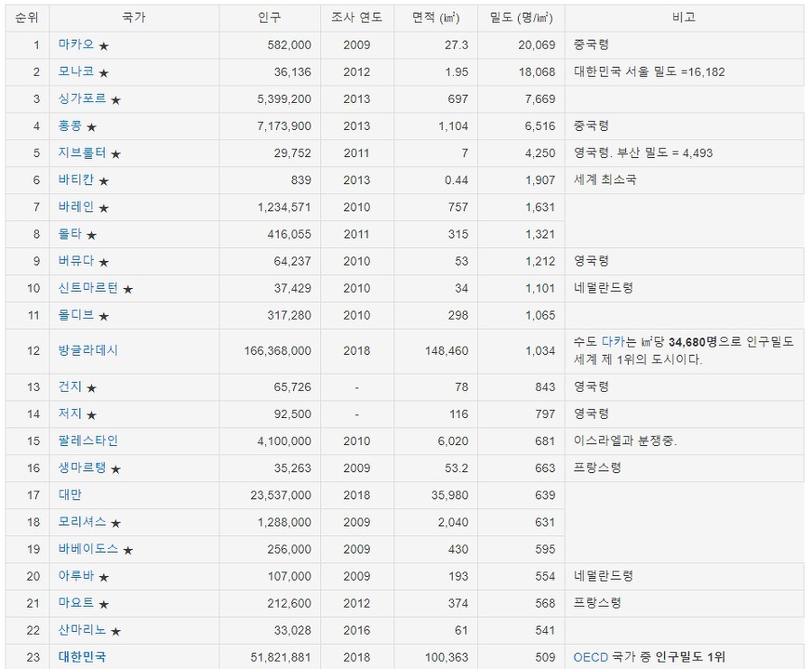
Task: Open the 버뮤다 link
Action: 76,261
